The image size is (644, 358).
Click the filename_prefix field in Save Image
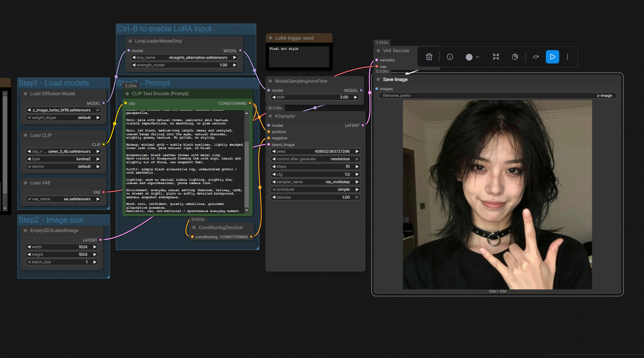point(497,96)
